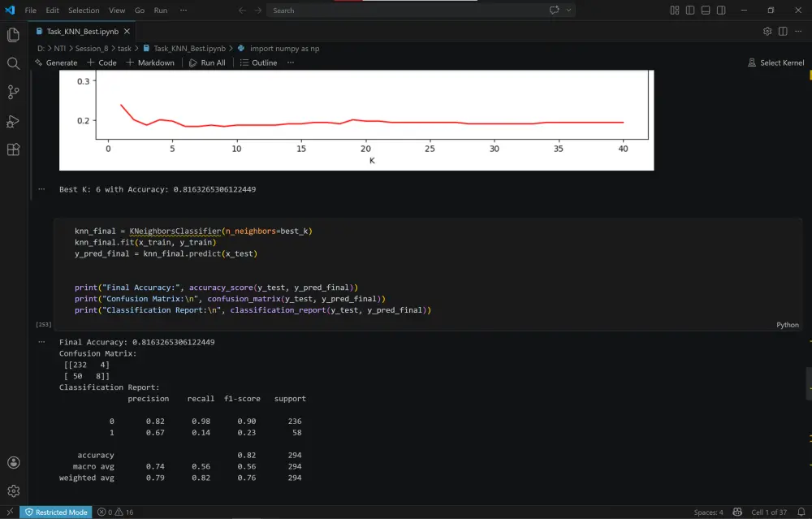The height and width of the screenshot is (519, 812).
Task: Go back with the left arrow
Action: [x=242, y=11]
